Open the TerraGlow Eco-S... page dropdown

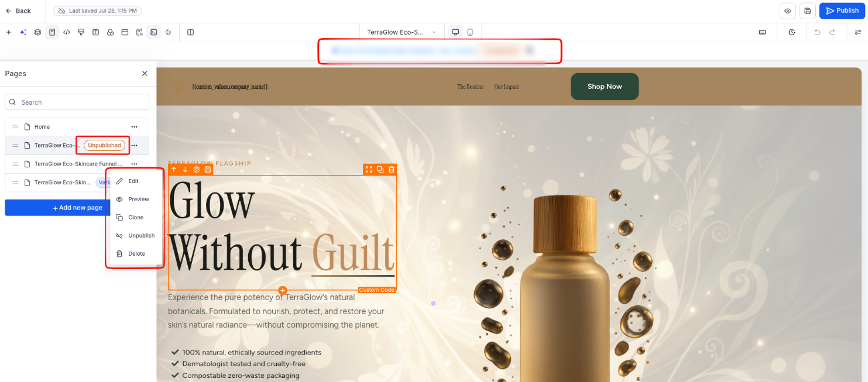[402, 32]
